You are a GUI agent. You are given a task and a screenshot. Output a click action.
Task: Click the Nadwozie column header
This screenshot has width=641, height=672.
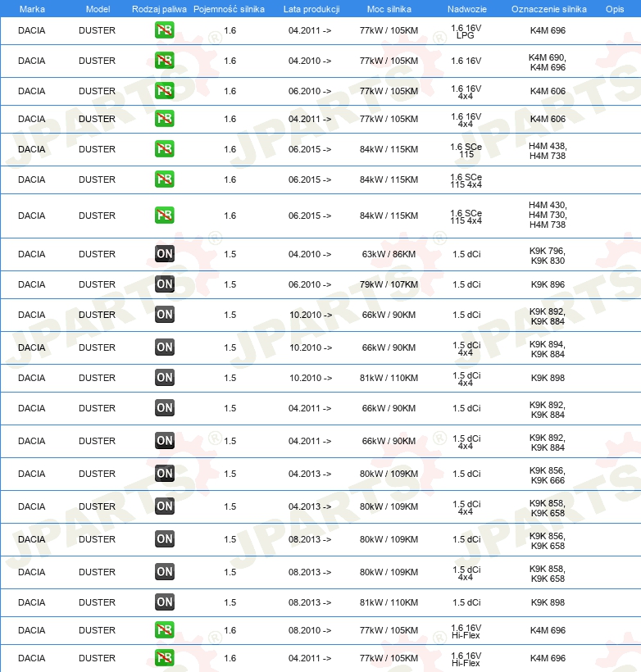(x=467, y=9)
